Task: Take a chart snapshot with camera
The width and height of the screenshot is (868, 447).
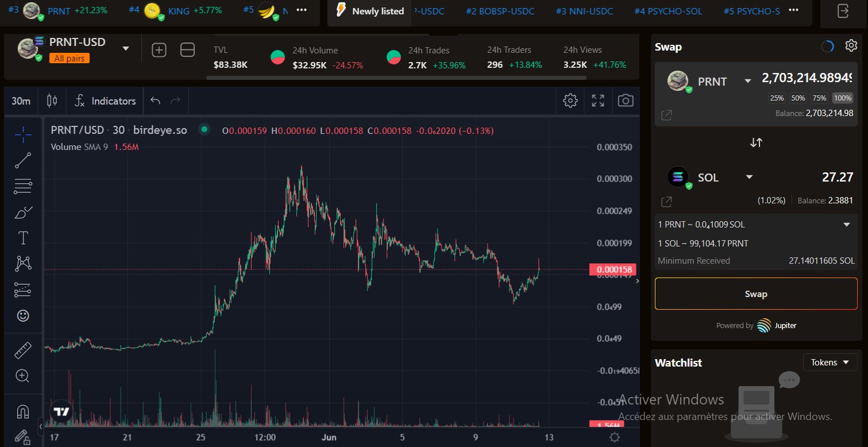Action: coord(626,101)
